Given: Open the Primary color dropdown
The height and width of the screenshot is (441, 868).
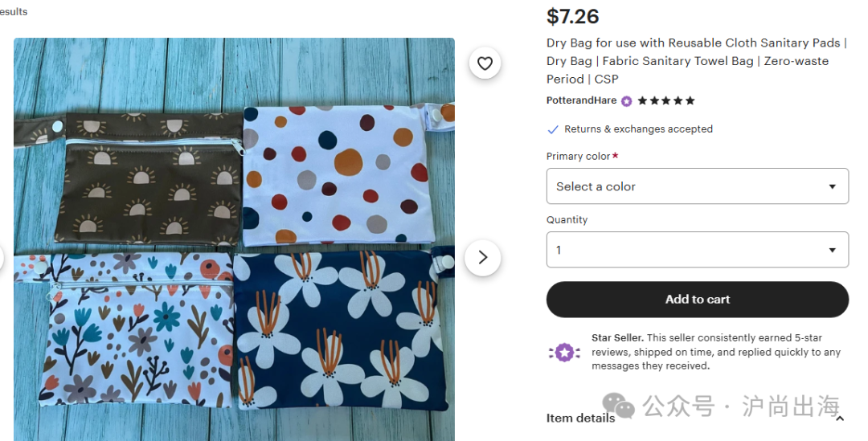Looking at the screenshot, I should tap(697, 186).
